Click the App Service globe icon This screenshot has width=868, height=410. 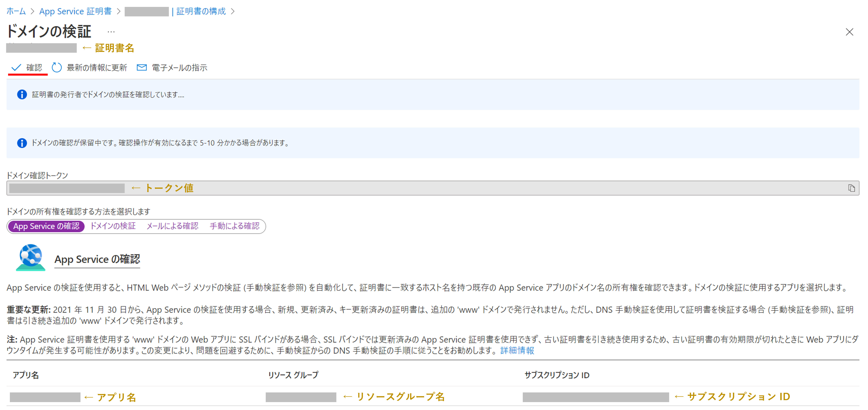pos(30,257)
